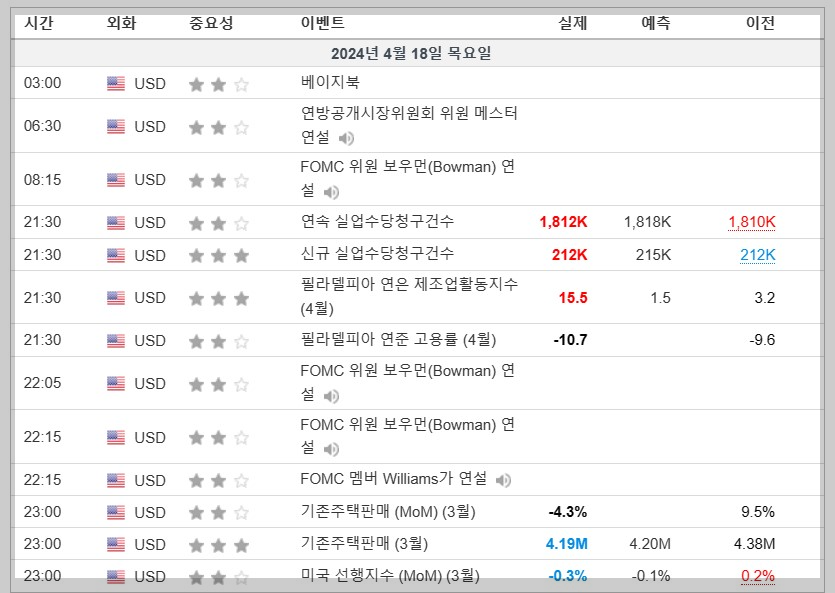Open the 기존주택판매 (MoM) (3월) event
Screen dimensions: 835x593
point(388,512)
